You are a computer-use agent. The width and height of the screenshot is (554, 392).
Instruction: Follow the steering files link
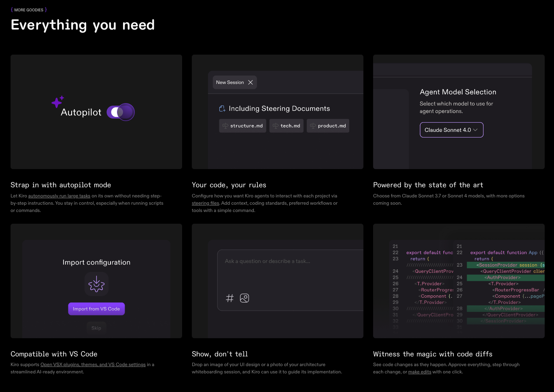coord(206,203)
